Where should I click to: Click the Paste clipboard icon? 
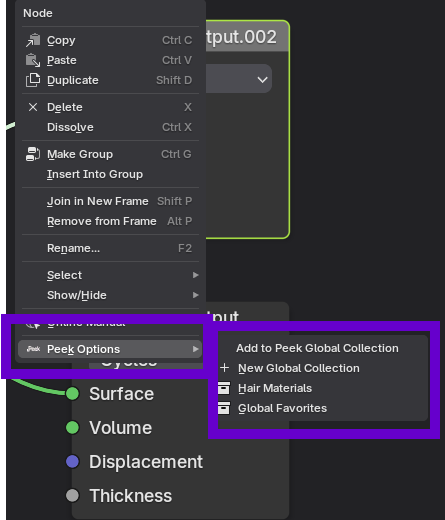33,60
